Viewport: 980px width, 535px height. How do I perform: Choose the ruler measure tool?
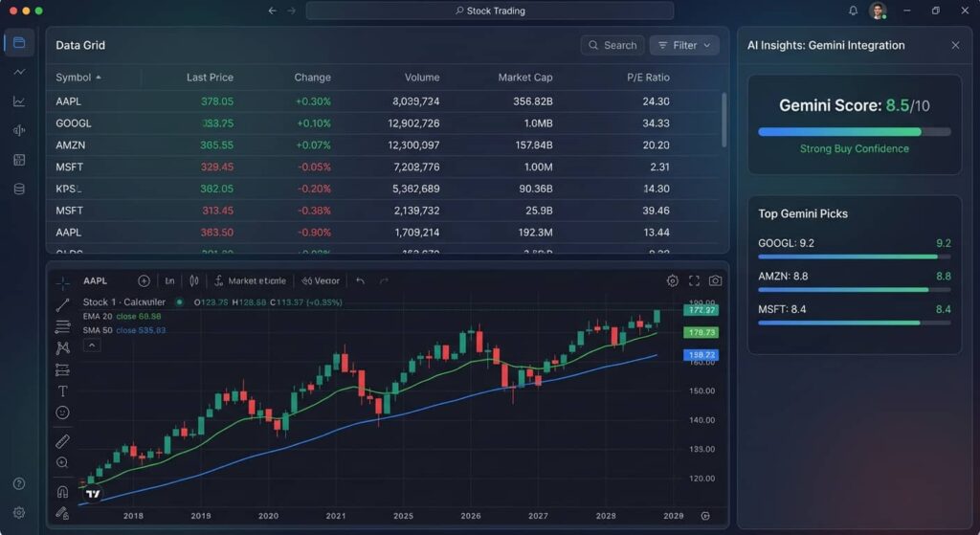click(62, 441)
